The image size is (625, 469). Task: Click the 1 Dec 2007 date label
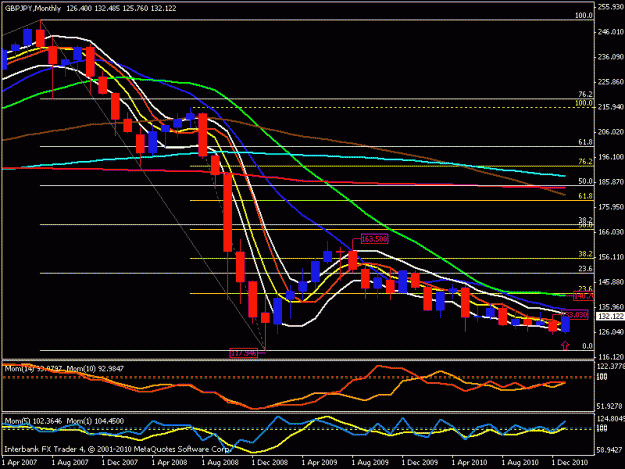coord(120,463)
